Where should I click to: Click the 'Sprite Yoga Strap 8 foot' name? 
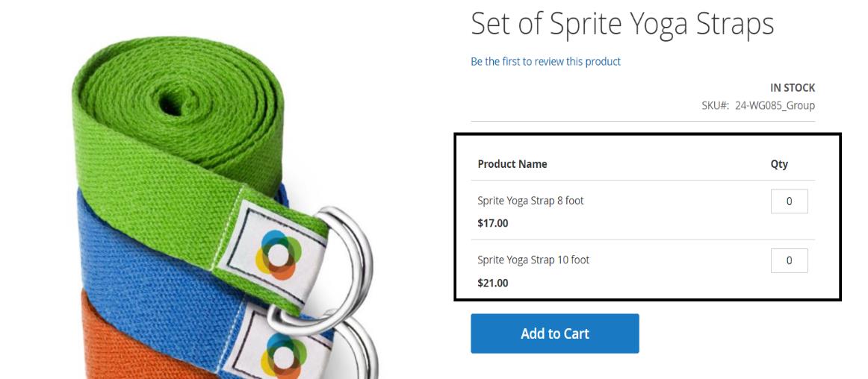click(530, 201)
